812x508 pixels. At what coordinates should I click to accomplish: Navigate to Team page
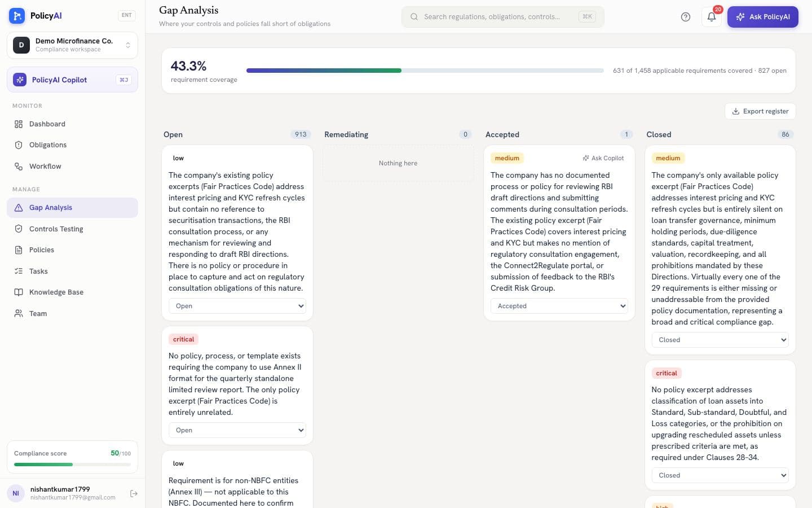(x=72, y=314)
